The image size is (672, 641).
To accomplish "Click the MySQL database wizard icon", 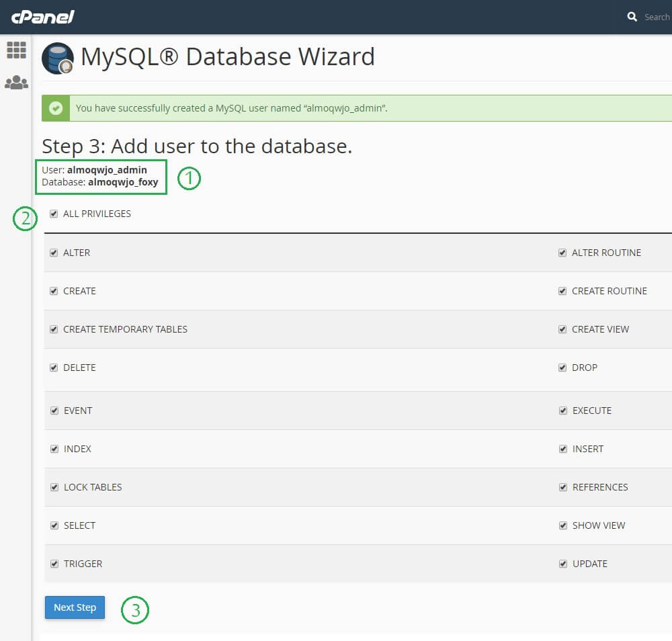I will (57, 58).
